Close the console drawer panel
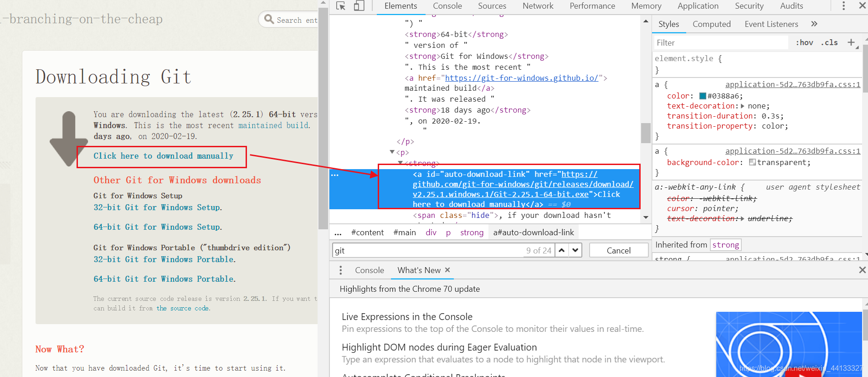This screenshot has width=868, height=377. point(862,270)
